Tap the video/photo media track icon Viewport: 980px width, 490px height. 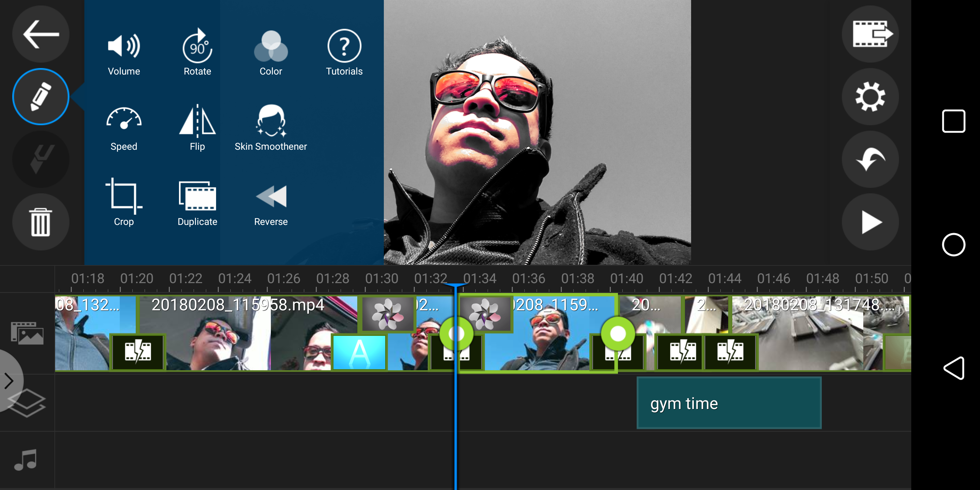tap(27, 333)
